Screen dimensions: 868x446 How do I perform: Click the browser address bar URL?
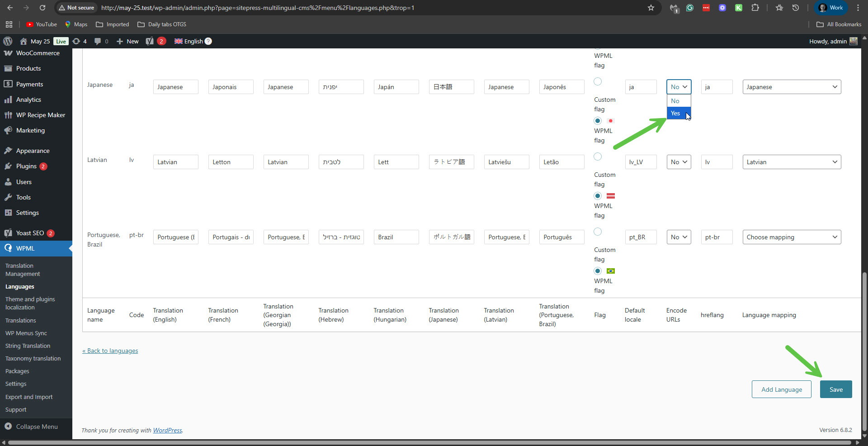coord(258,8)
